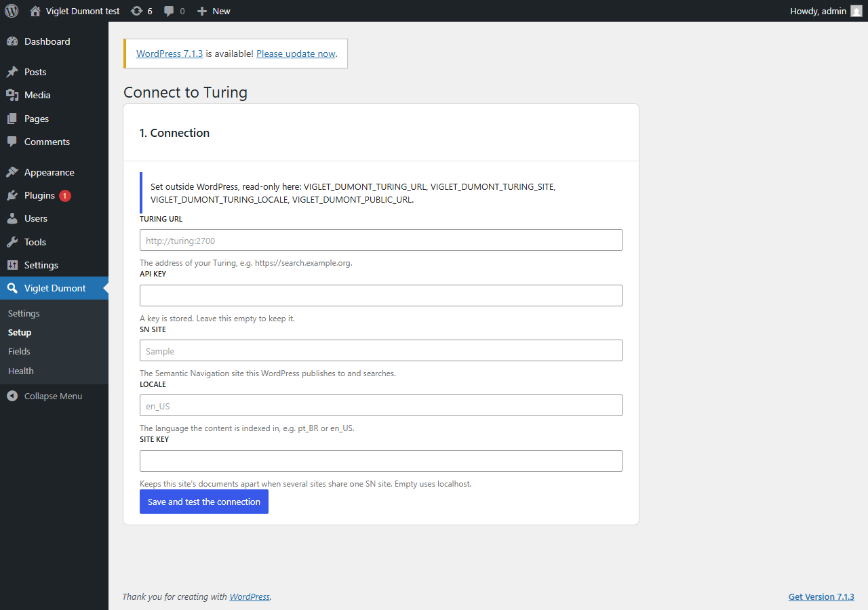Image resolution: width=868 pixels, height=610 pixels.
Task: Click the Viglet Dumont magnifier icon
Action: tap(12, 288)
